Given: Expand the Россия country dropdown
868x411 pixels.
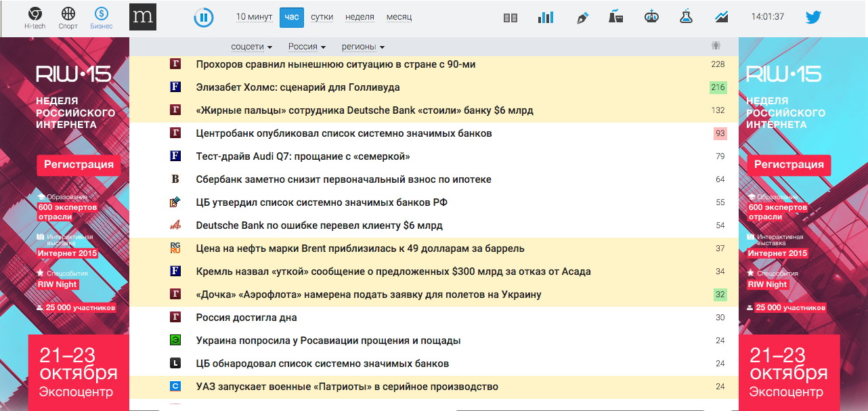Looking at the screenshot, I should point(307,47).
